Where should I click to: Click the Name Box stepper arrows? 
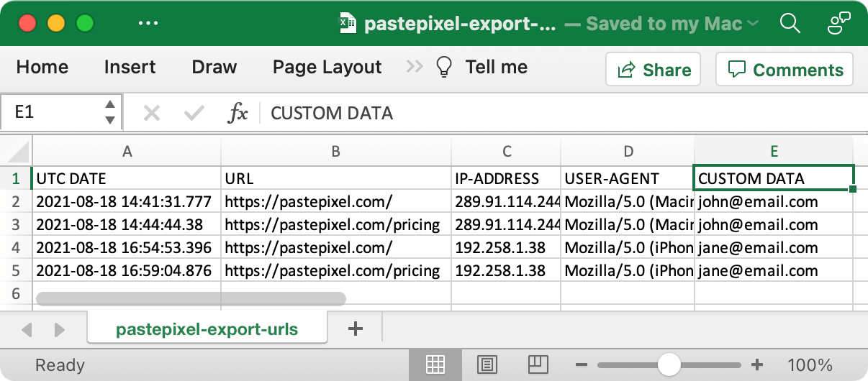(110, 113)
